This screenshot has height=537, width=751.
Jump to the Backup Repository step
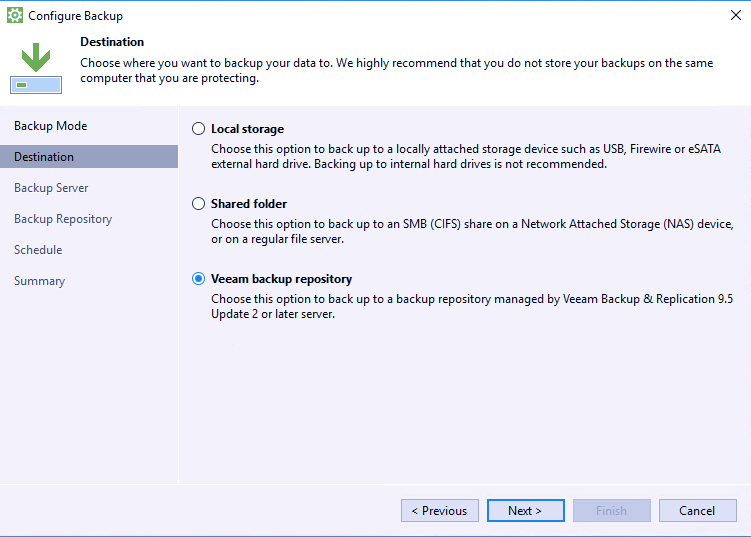pos(63,219)
